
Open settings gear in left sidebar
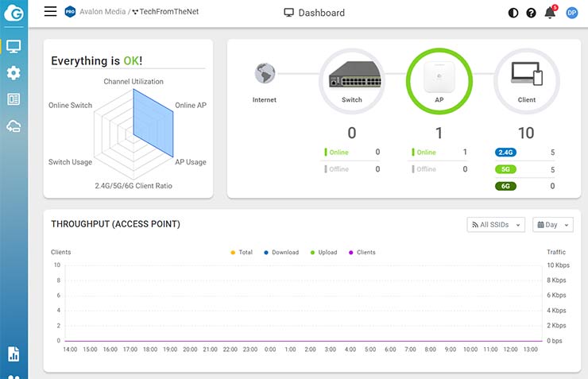[14, 73]
